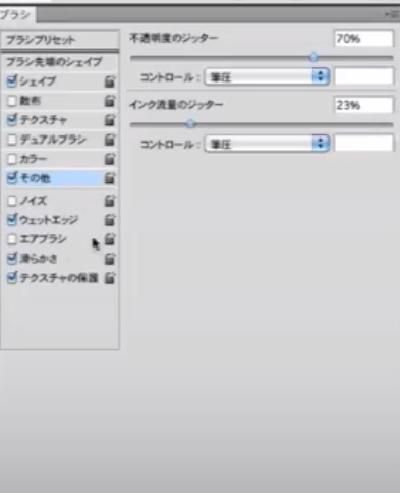The image size is (400, 493).
Task: Click the lock icon next to ノイズ
Action: (x=110, y=201)
